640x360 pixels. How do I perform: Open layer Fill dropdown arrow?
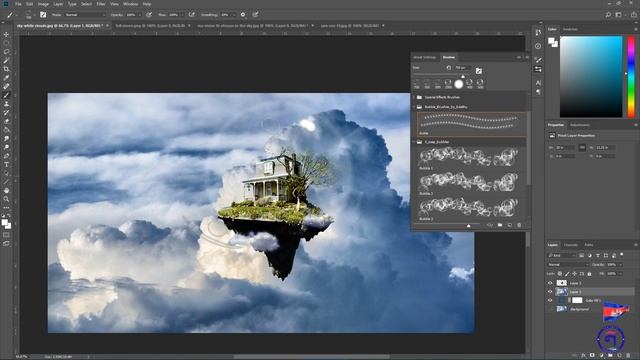tap(620, 273)
